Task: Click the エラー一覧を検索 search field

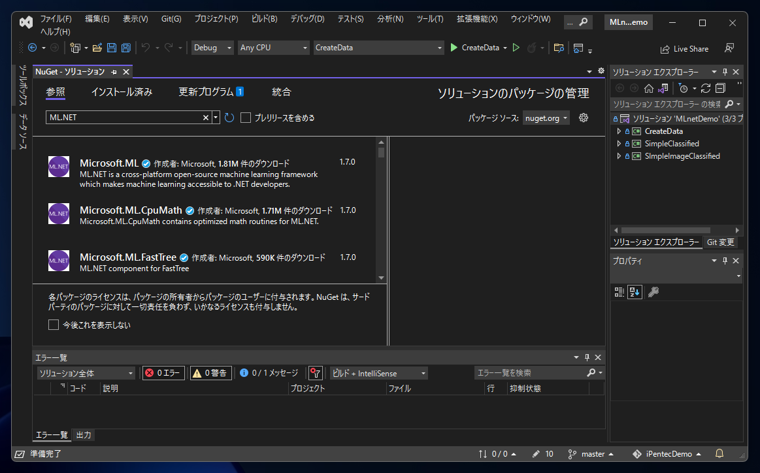Action: point(530,373)
